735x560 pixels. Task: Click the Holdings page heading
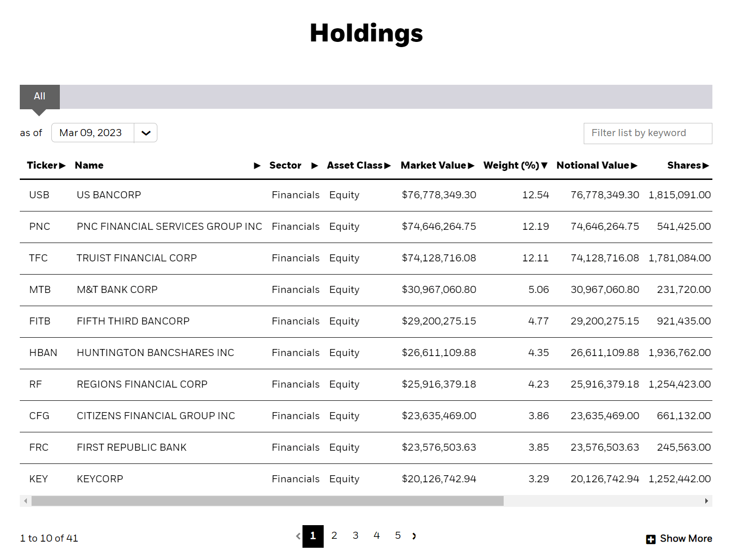click(x=367, y=34)
